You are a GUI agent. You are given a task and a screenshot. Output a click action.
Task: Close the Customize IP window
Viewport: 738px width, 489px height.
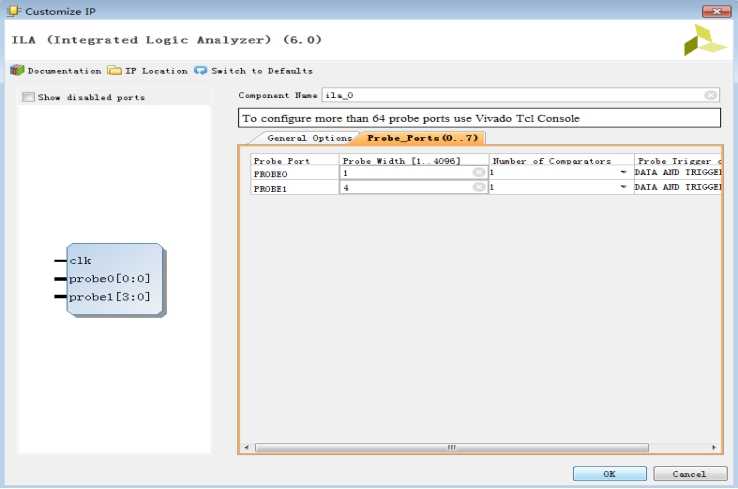point(716,11)
